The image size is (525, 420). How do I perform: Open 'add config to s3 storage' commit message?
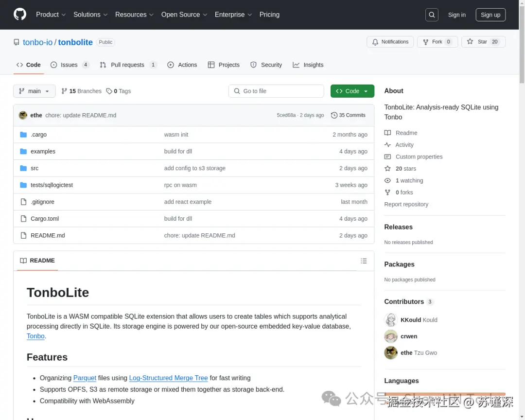coord(195,168)
